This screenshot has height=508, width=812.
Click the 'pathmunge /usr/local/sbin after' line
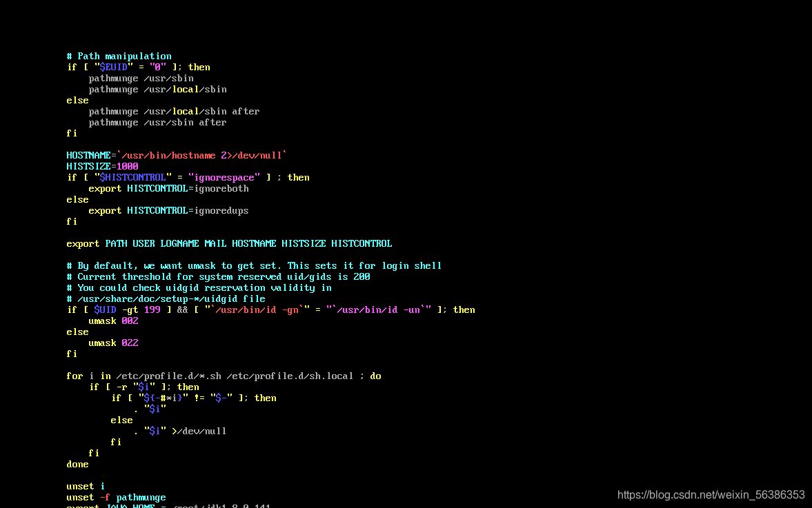point(174,112)
